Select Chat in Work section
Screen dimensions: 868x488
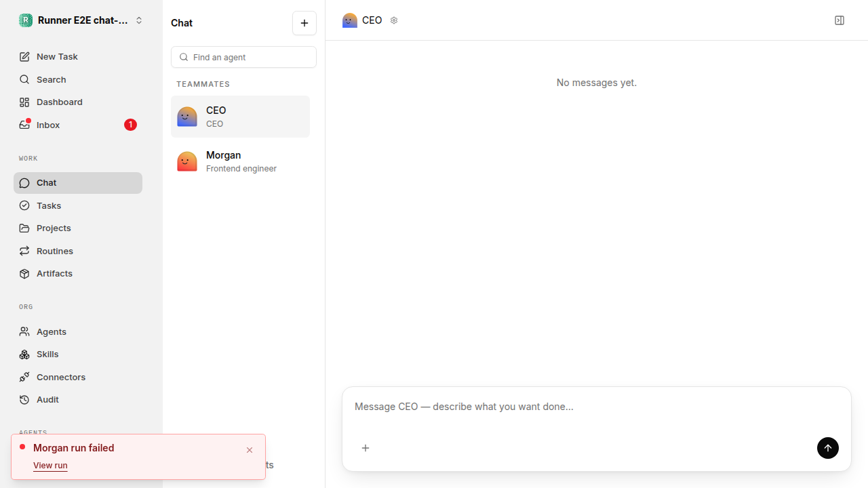coord(78,183)
